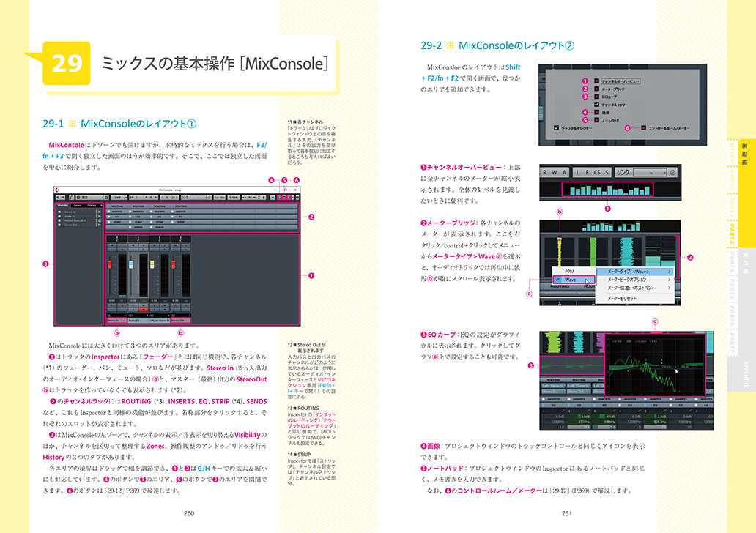Expand メーターピークオプション submenu
This screenshot has height=533, width=756.
(635, 280)
